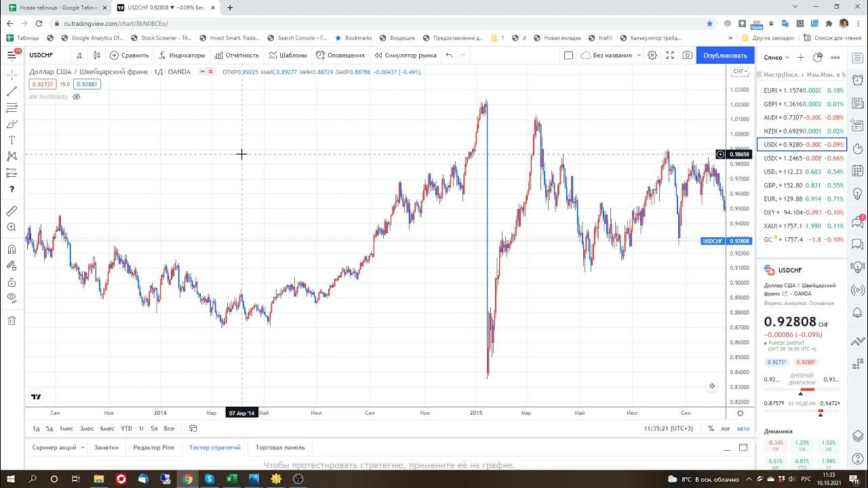Select the 5д date range tab
The image size is (868, 488).
[50, 428]
